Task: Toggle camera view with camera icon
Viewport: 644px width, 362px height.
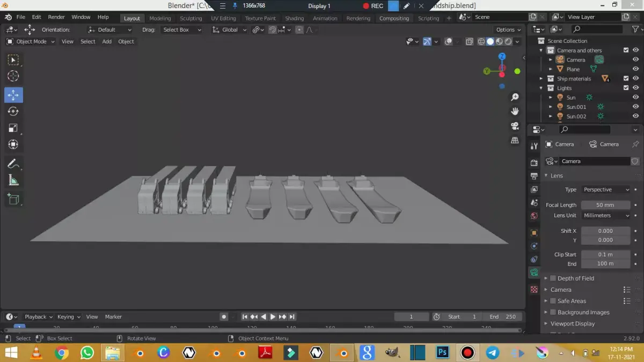Action: (x=515, y=125)
